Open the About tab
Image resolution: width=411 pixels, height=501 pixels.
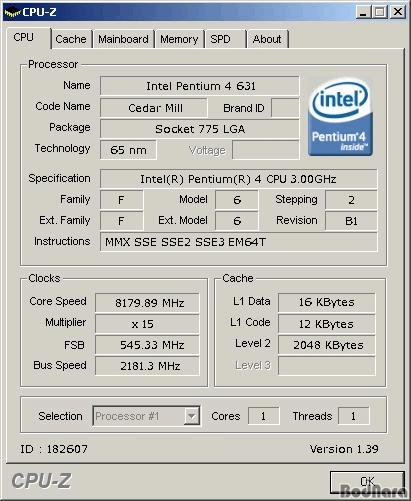[x=267, y=39]
